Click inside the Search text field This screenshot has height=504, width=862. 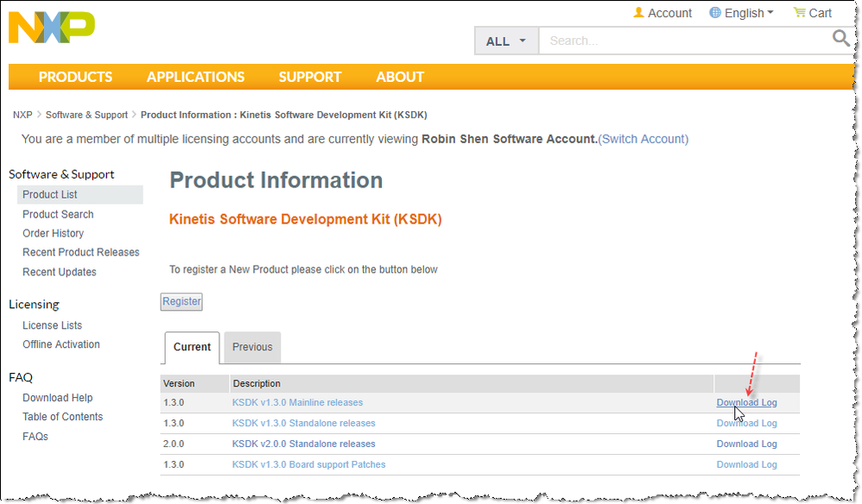pyautogui.click(x=682, y=41)
